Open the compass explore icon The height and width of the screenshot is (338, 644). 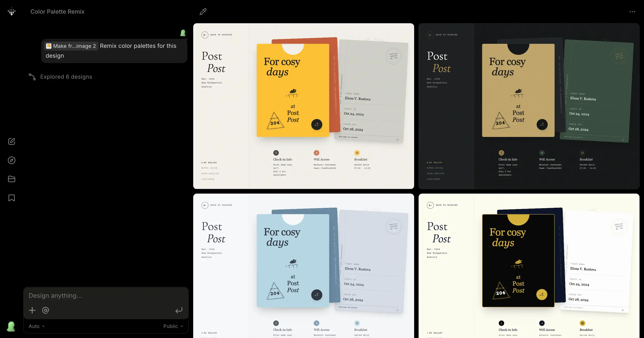pyautogui.click(x=11, y=160)
